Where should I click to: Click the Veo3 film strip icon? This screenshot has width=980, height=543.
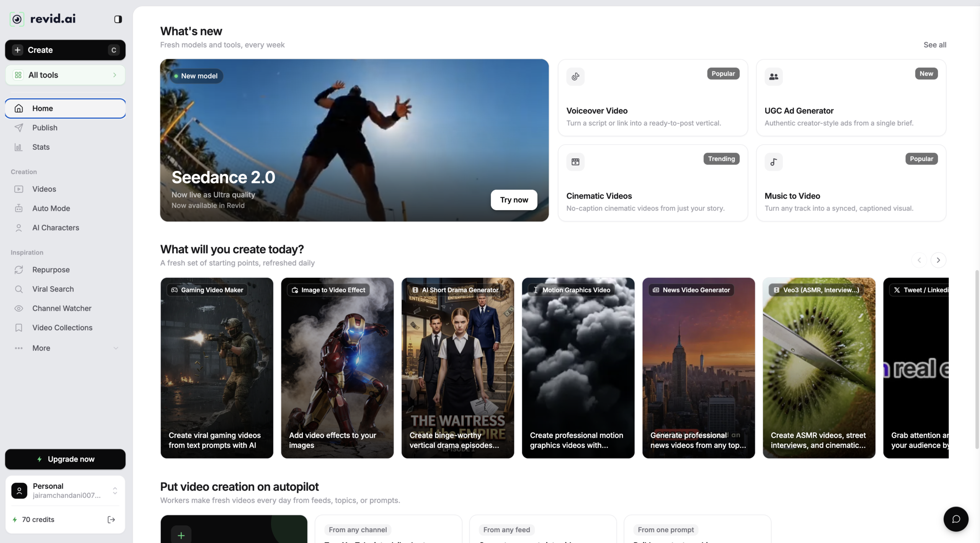(x=776, y=290)
